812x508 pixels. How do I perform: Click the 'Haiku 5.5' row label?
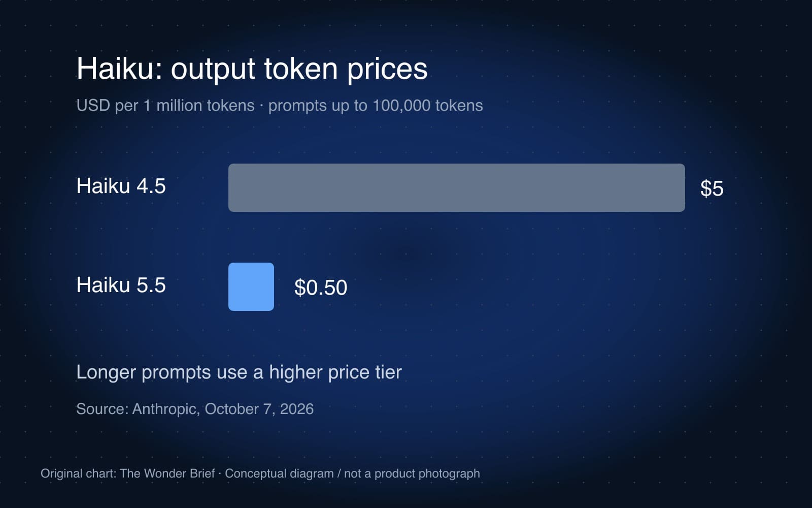pos(121,285)
